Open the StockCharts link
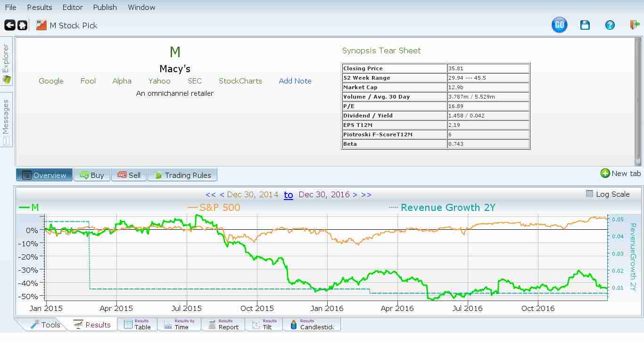644x343 pixels. click(x=240, y=81)
